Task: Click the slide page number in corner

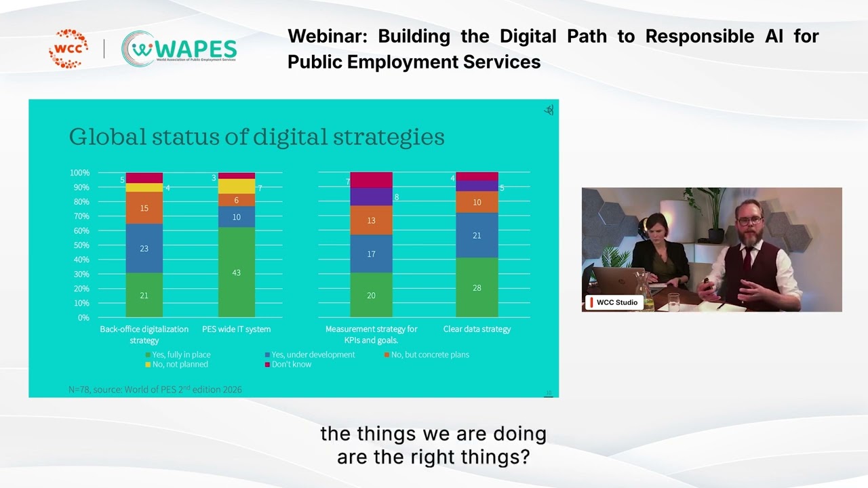Action: coord(549,393)
